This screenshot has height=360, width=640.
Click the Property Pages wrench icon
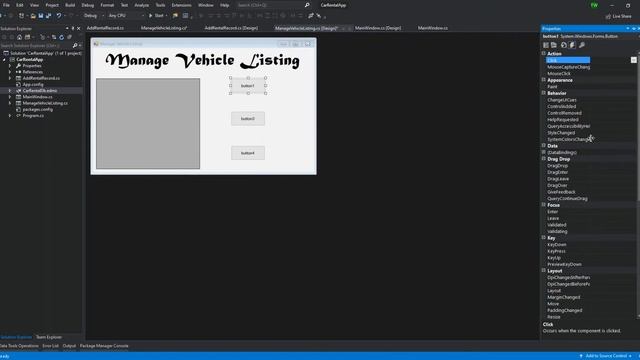coord(582,45)
